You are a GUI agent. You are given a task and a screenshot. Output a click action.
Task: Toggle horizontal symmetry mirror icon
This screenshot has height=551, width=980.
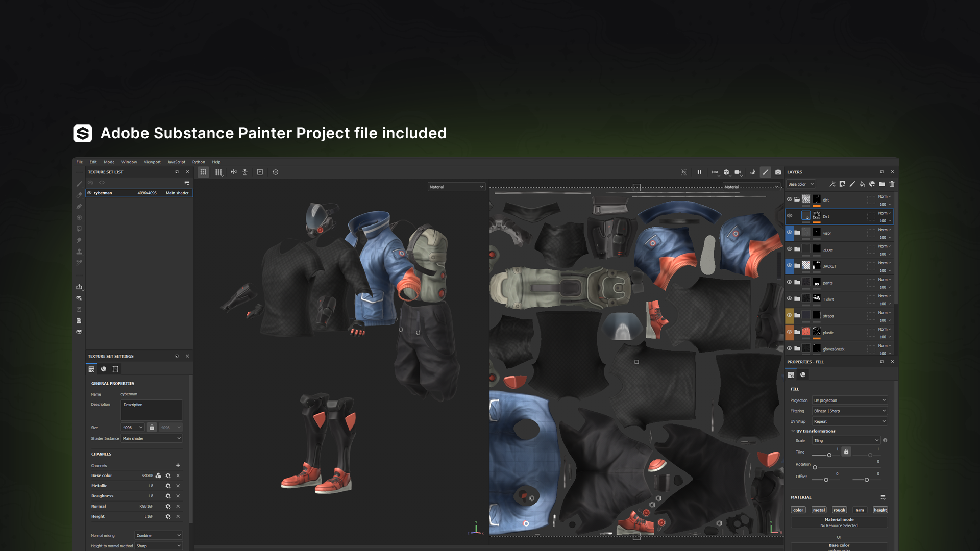(x=233, y=172)
